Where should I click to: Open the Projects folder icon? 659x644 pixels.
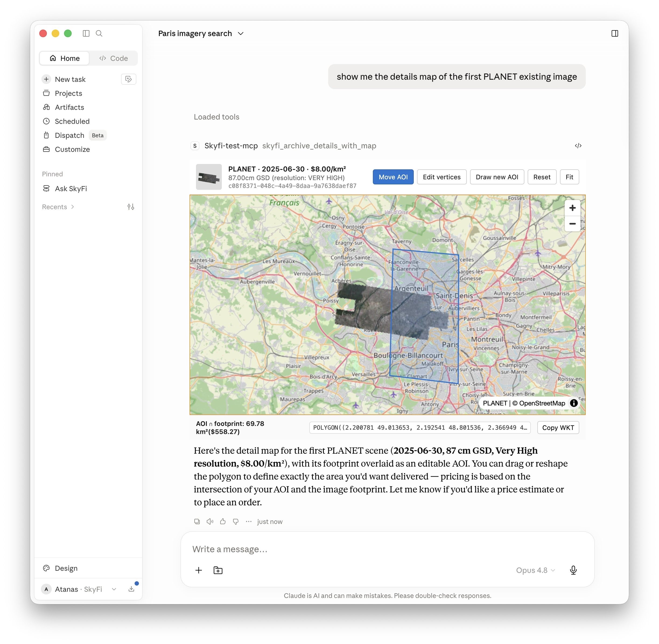tap(46, 93)
